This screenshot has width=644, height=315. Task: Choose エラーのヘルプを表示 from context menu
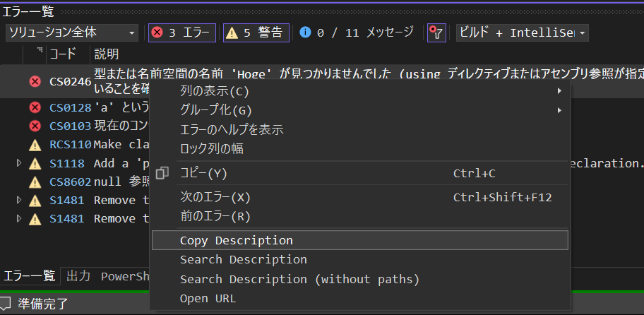coord(360,129)
